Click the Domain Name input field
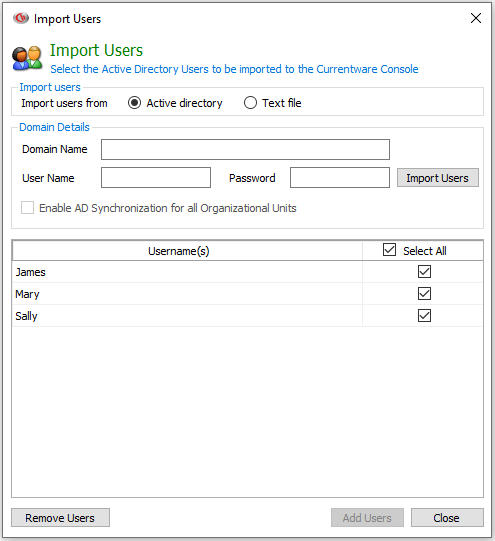 (245, 149)
